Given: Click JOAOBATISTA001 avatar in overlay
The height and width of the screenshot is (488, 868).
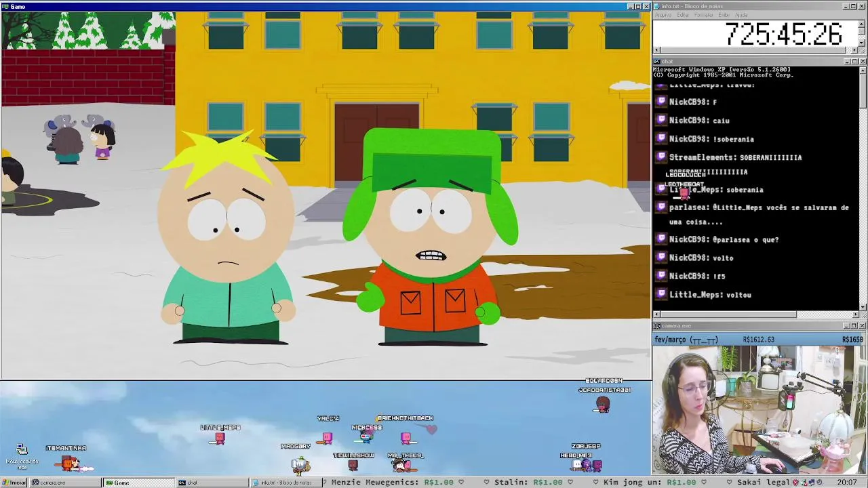Looking at the screenshot, I should click(x=602, y=405).
